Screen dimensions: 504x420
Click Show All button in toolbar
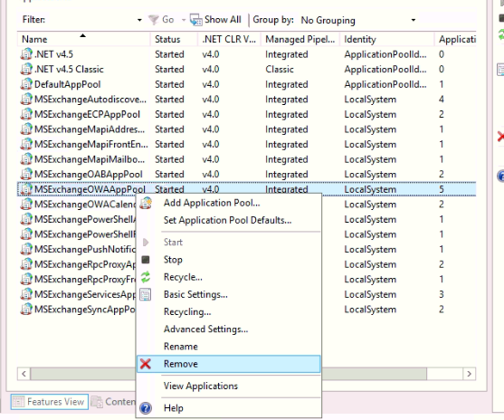pos(215,20)
